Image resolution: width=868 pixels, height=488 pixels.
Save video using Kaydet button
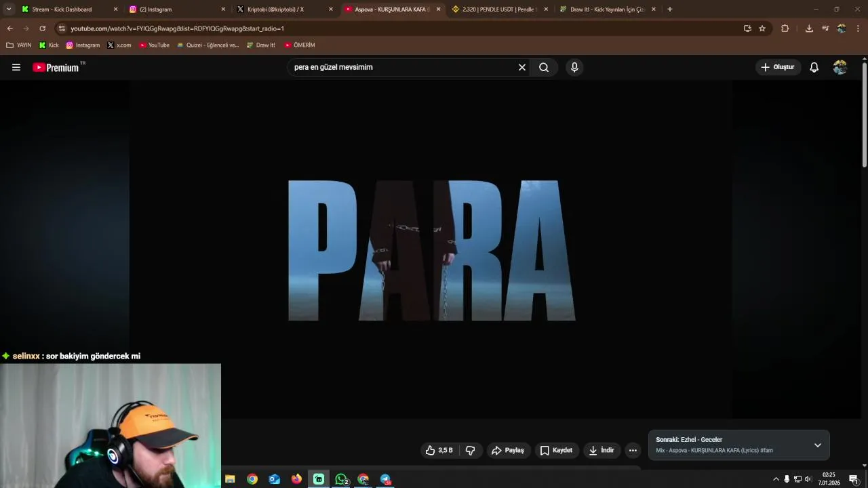pyautogui.click(x=556, y=450)
